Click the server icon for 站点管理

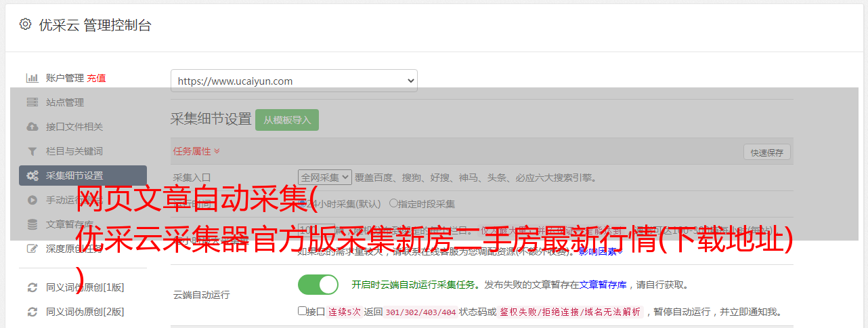pyautogui.click(x=32, y=102)
